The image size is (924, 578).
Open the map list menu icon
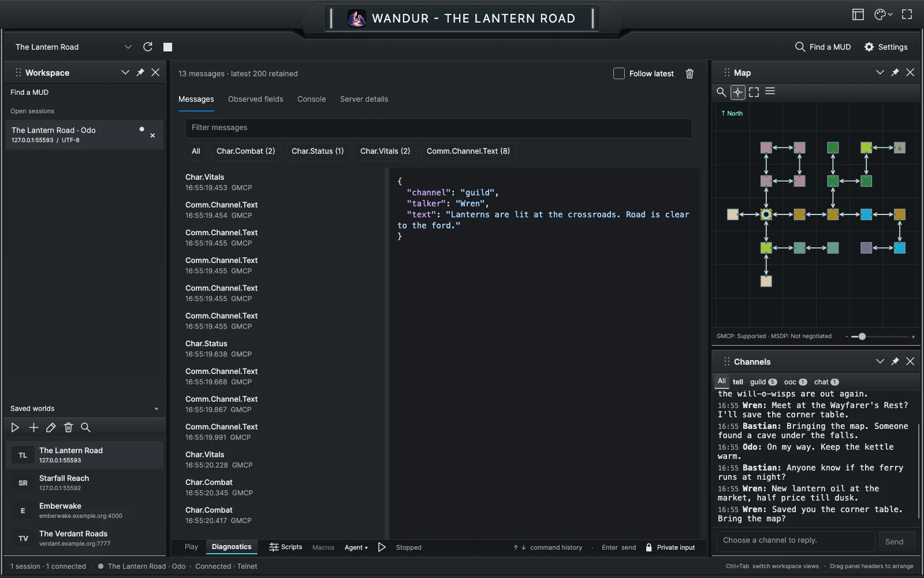[x=770, y=91]
